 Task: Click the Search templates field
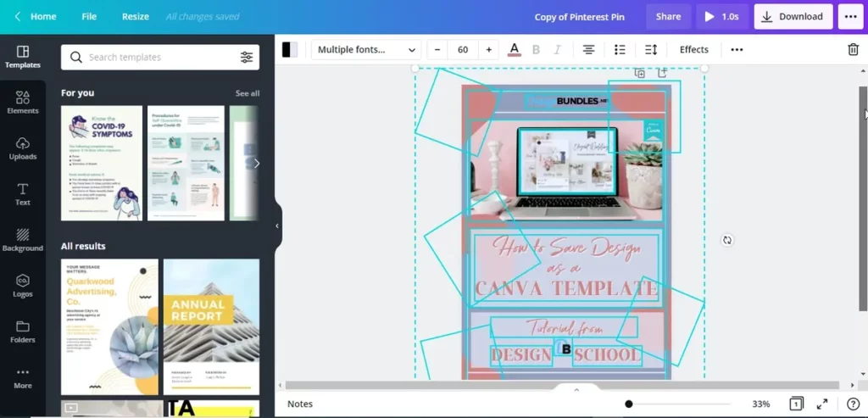click(x=160, y=57)
